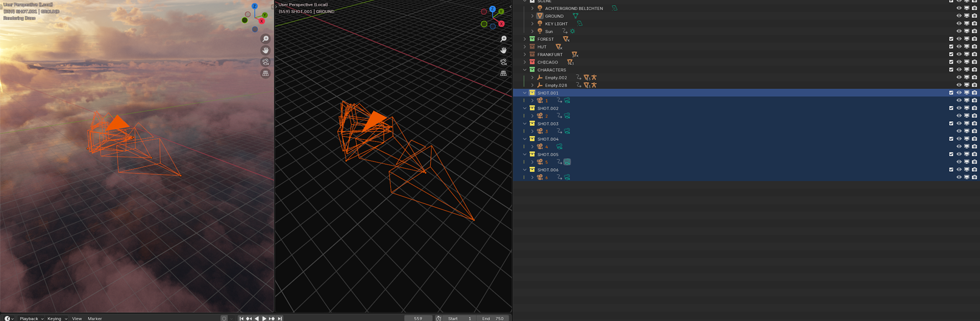Uncheck exclude checkbox for CHICAGO collection
The height and width of the screenshot is (321, 980).
951,62
